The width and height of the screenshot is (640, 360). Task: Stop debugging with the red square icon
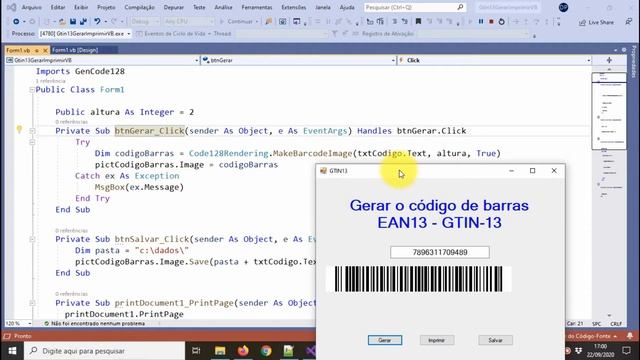[x=491, y=21]
